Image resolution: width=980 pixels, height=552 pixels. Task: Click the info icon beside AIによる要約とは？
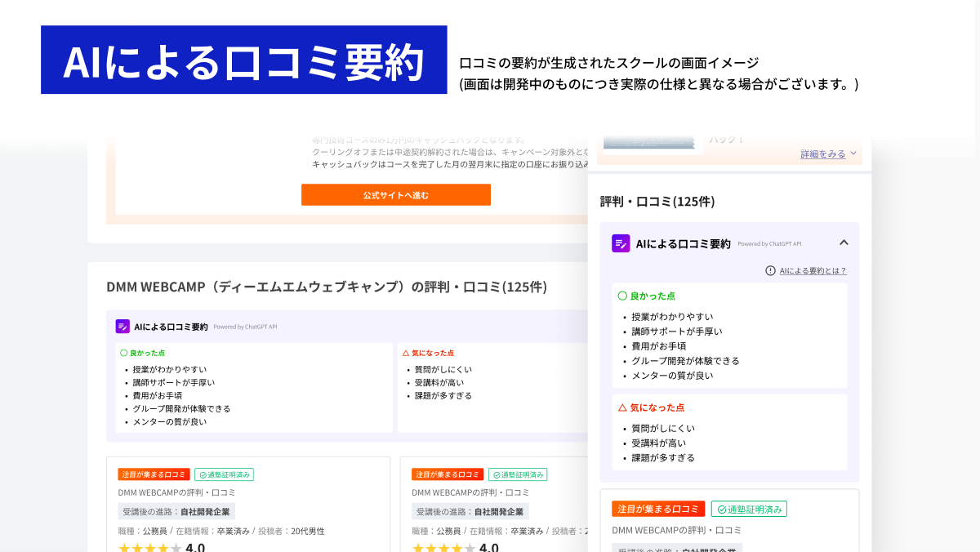770,270
